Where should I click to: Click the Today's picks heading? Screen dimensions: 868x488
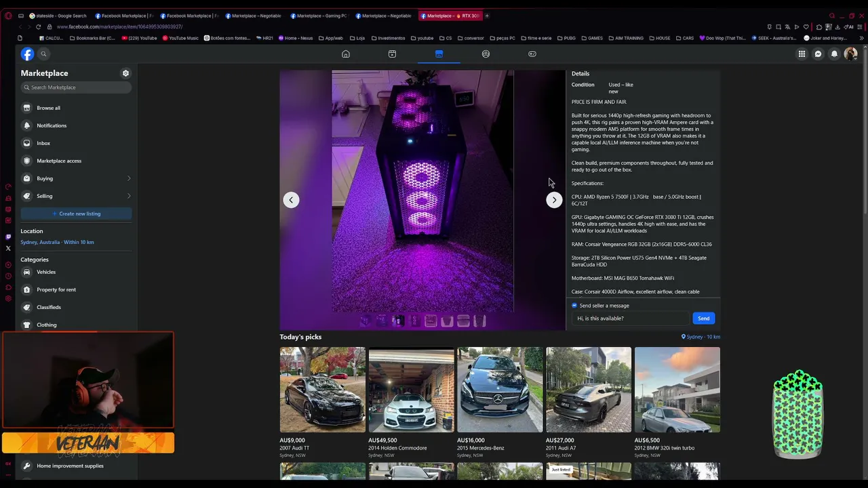pyautogui.click(x=300, y=337)
